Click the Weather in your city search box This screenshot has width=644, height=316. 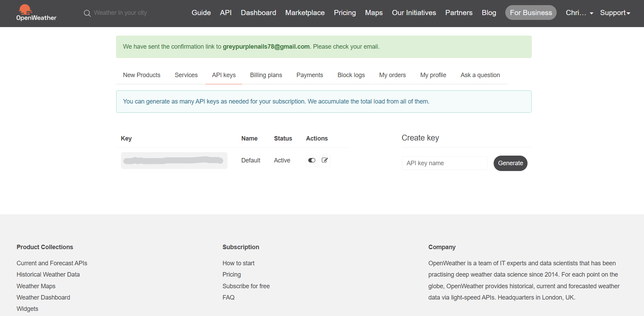[121, 13]
